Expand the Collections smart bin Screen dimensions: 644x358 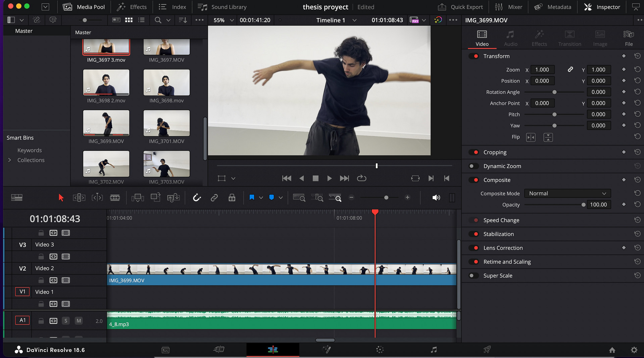10,160
